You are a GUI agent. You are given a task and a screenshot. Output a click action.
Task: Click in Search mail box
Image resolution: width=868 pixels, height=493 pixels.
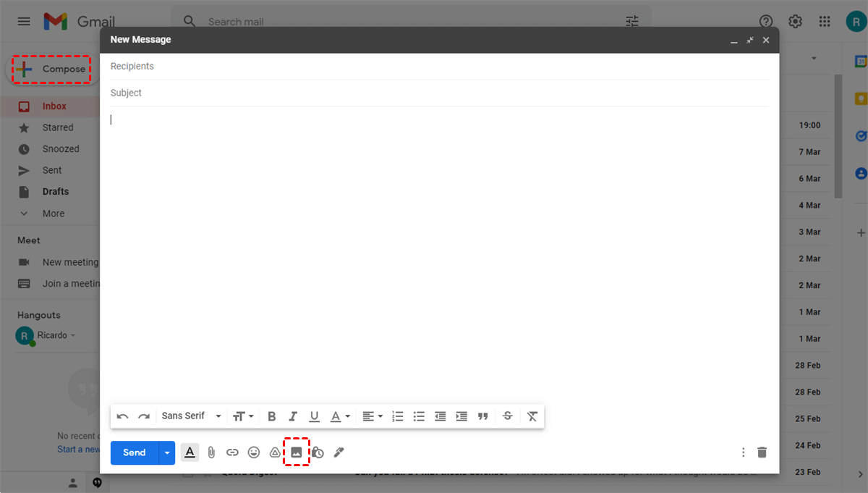pyautogui.click(x=412, y=22)
